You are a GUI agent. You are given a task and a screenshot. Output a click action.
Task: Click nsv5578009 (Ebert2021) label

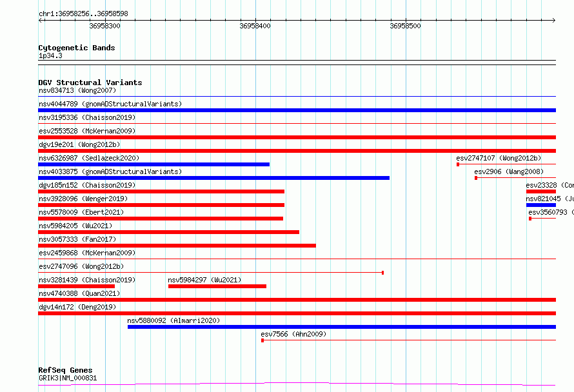point(81,212)
